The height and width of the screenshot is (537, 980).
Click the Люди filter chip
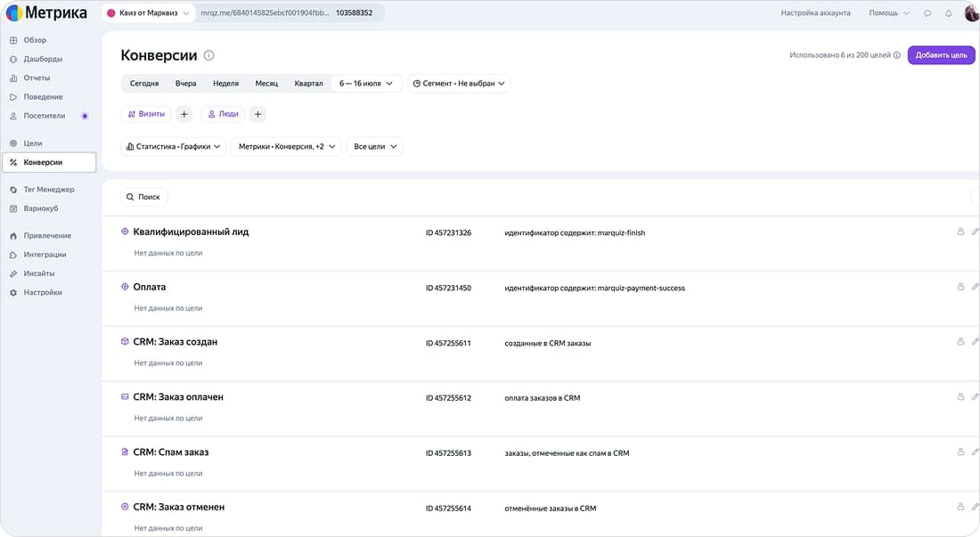pyautogui.click(x=223, y=114)
